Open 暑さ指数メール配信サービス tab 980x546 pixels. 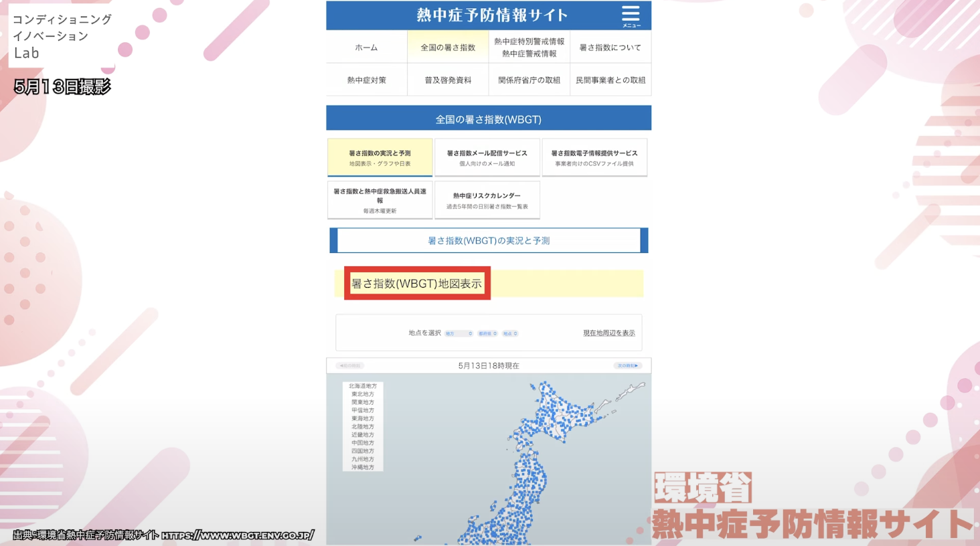[487, 158]
